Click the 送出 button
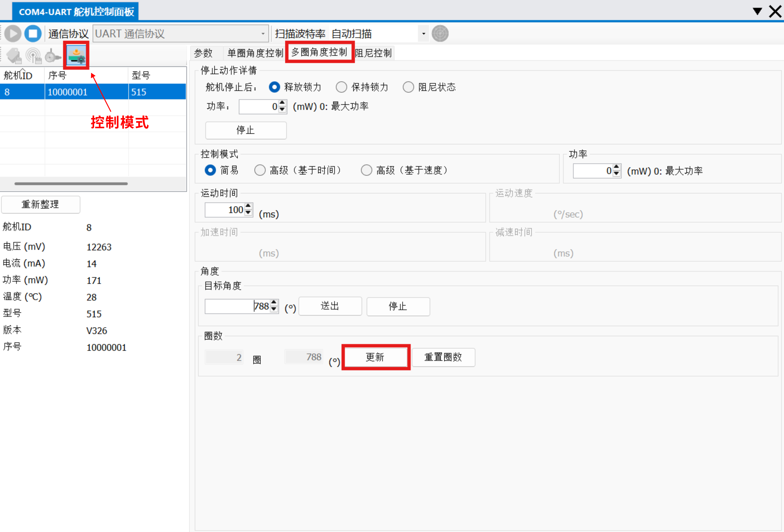The image size is (784, 532). coord(330,306)
